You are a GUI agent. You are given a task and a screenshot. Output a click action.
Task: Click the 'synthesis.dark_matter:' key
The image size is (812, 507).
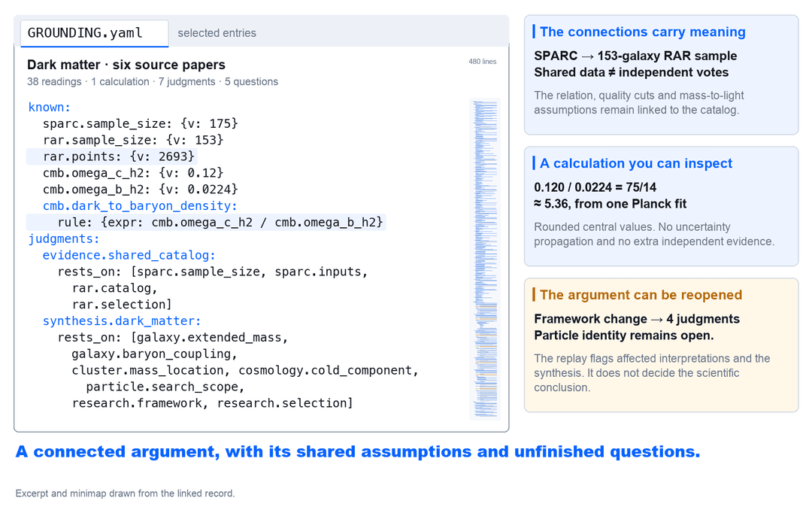122,321
